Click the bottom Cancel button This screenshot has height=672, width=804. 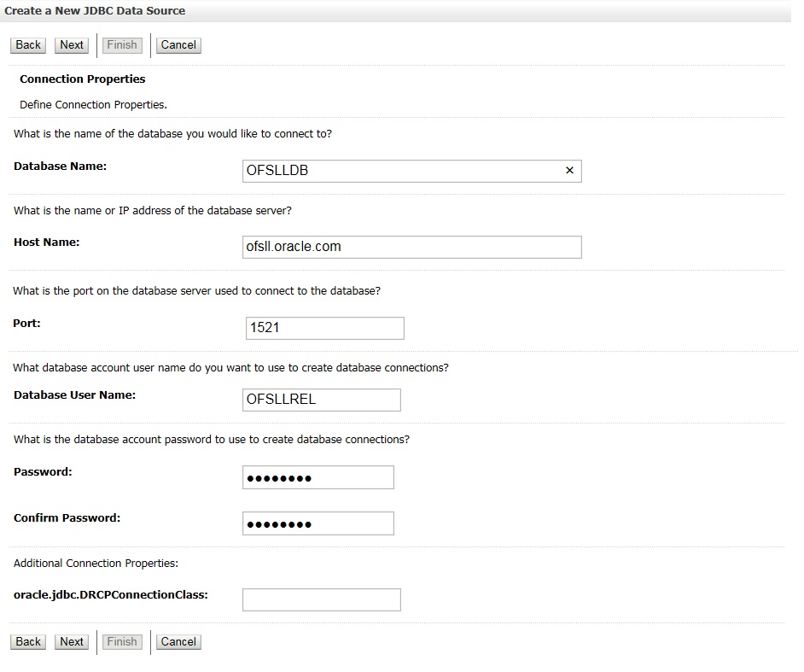coord(178,642)
